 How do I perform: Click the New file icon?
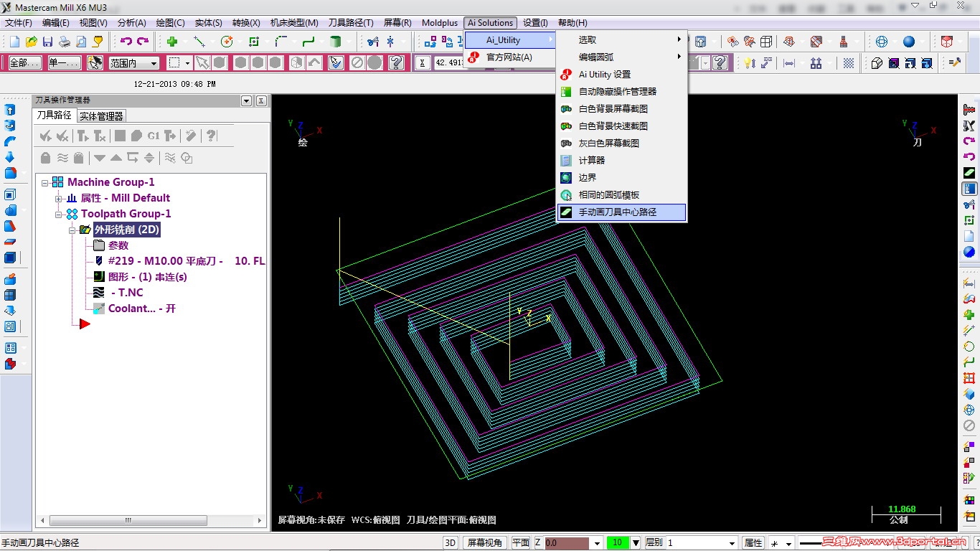tap(14, 42)
